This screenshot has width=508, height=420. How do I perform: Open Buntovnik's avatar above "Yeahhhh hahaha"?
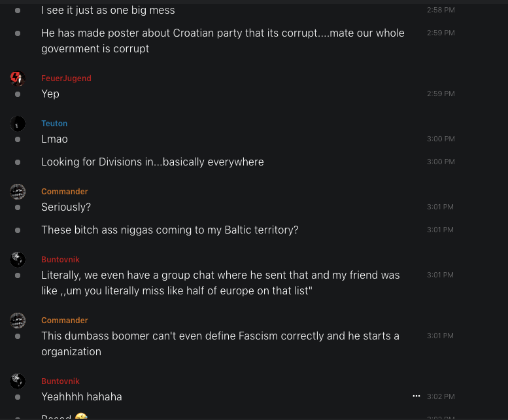point(18,381)
